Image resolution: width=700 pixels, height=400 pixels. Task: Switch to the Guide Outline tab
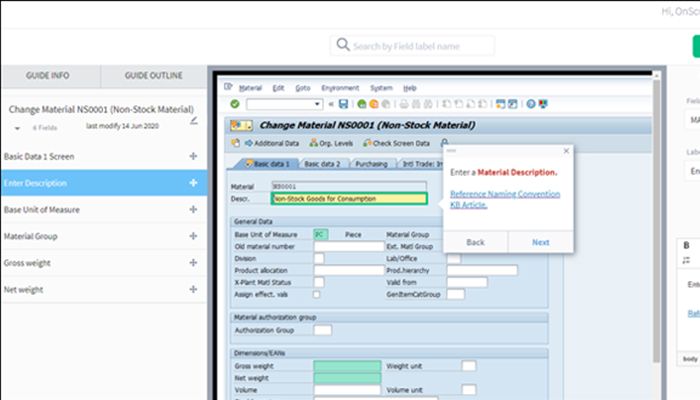point(154,76)
